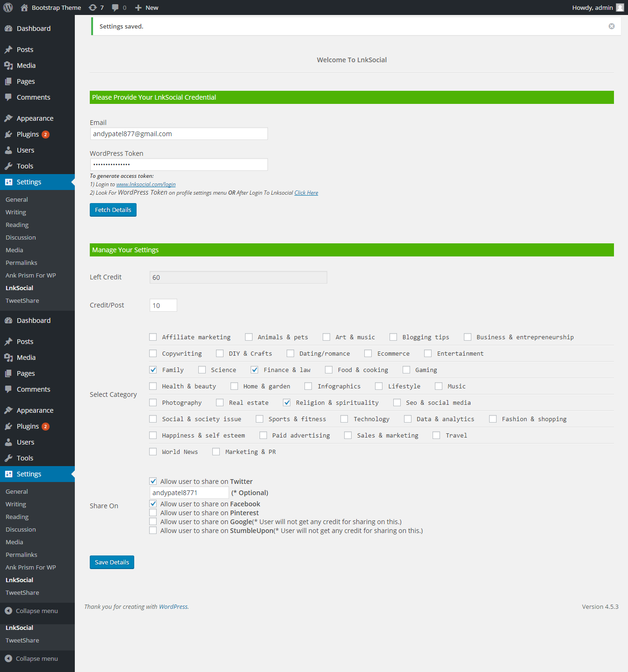Enable sharing on Google checkbox
The width and height of the screenshot is (628, 672).
point(153,521)
